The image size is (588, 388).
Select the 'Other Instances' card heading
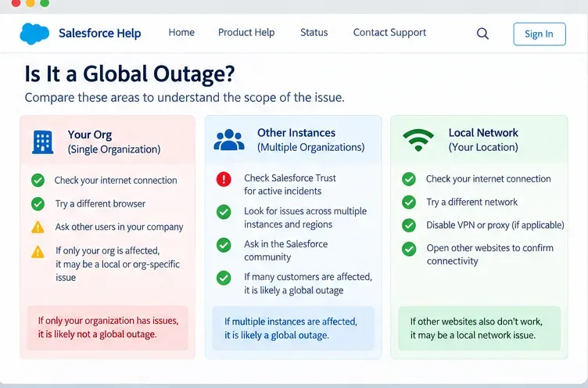(x=296, y=133)
